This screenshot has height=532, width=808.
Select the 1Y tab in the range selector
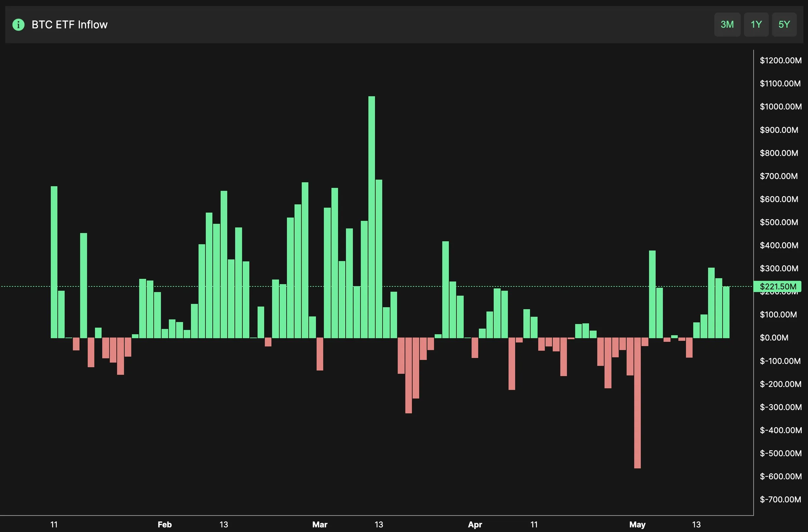757,24
